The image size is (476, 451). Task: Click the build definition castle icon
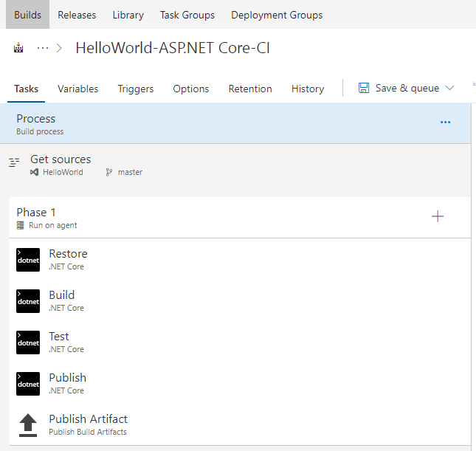pos(18,48)
